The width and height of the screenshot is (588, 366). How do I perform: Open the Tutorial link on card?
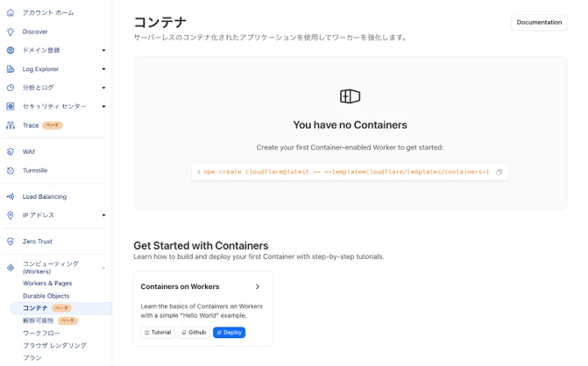pyautogui.click(x=158, y=333)
